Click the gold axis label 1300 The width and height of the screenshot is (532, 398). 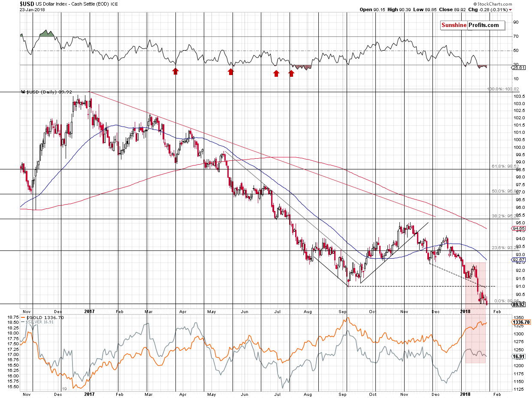click(517, 334)
